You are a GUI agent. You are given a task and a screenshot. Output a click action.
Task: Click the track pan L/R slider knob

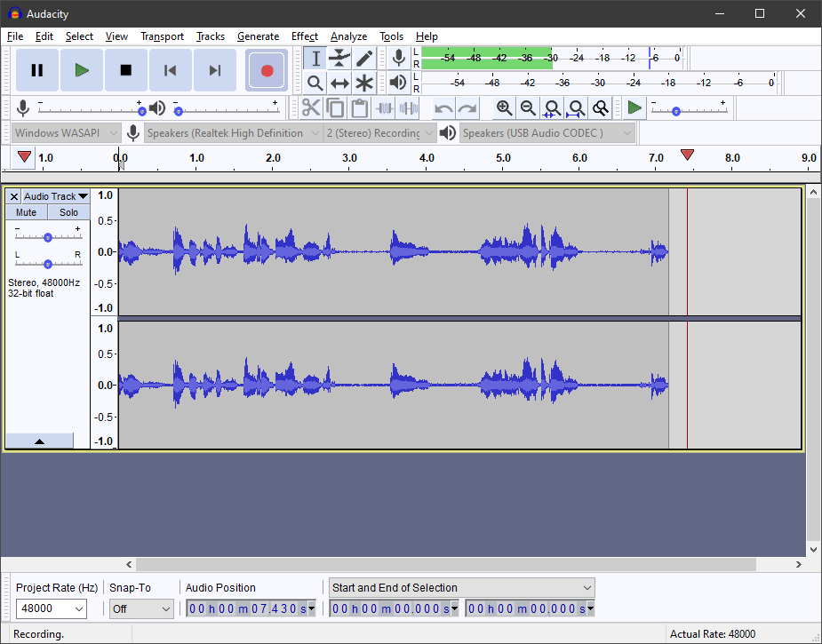(48, 264)
